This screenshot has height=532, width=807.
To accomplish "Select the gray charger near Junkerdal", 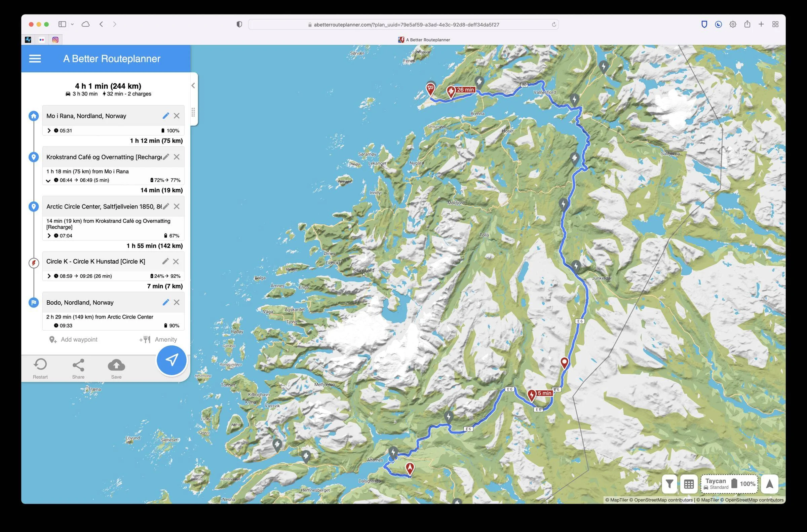I will [576, 266].
